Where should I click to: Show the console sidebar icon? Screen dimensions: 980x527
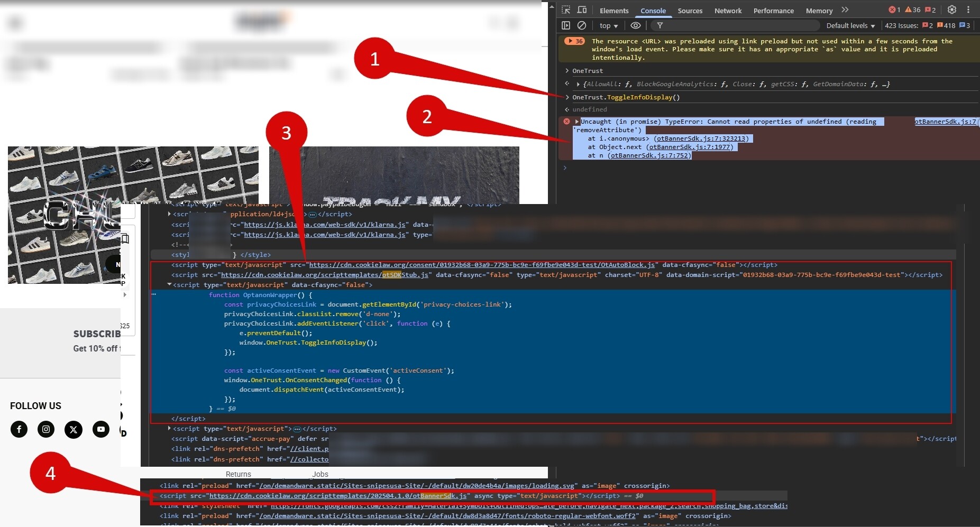click(566, 25)
